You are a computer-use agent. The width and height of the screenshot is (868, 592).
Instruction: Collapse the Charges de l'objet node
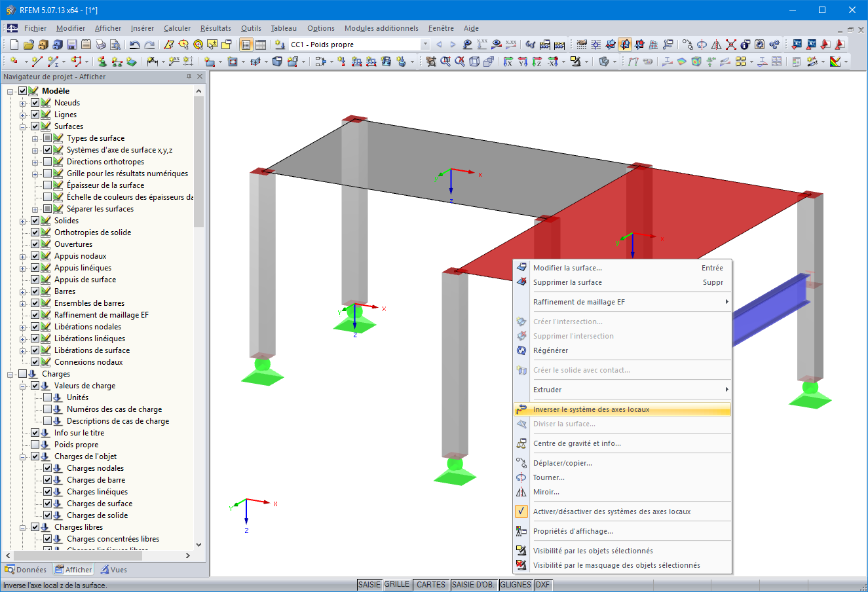pyautogui.click(x=23, y=456)
